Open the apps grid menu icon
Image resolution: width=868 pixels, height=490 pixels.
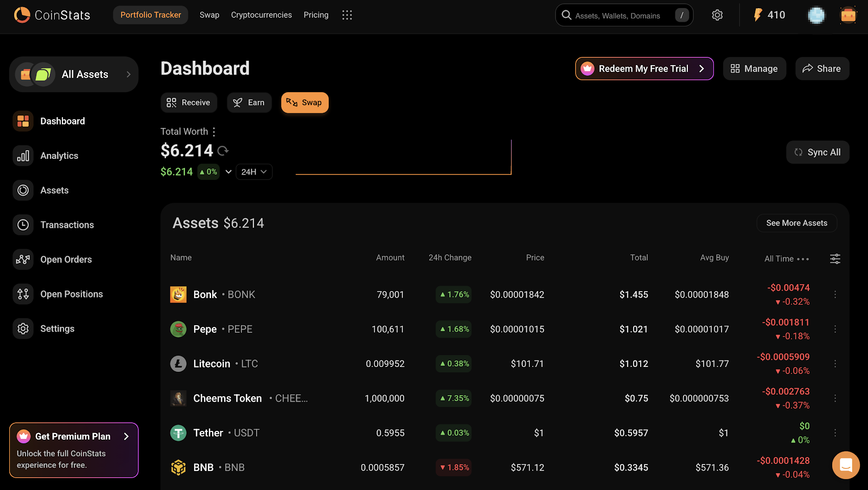pyautogui.click(x=347, y=15)
